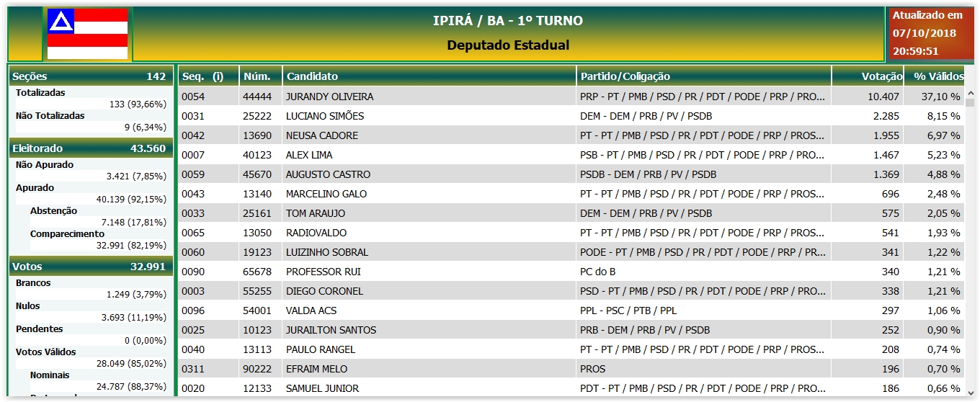Click the Bahia state flag icon

[87, 34]
